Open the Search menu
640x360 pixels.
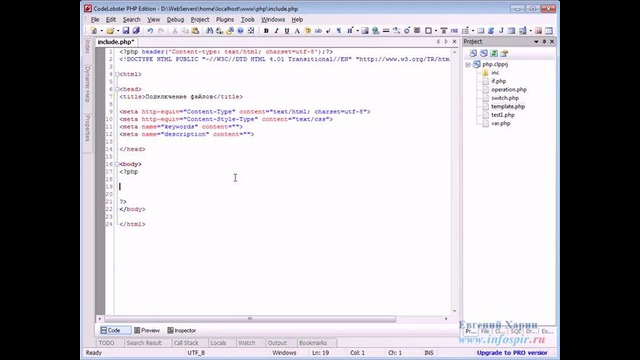131,20
